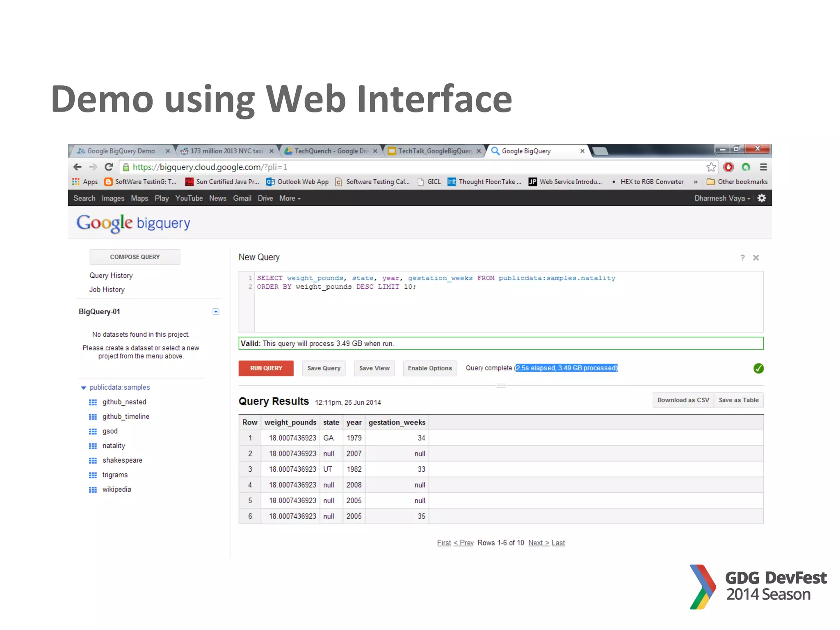The image size is (840, 630).
Task: Go to Last results page
Action: tap(558, 543)
